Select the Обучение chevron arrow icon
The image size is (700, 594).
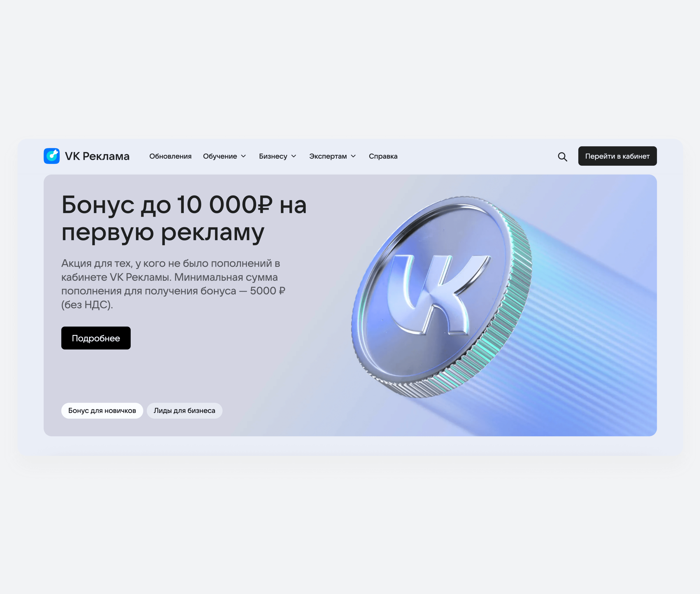coord(243,156)
